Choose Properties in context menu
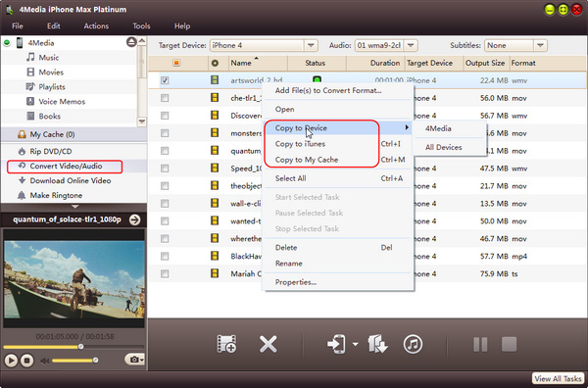 point(337,282)
